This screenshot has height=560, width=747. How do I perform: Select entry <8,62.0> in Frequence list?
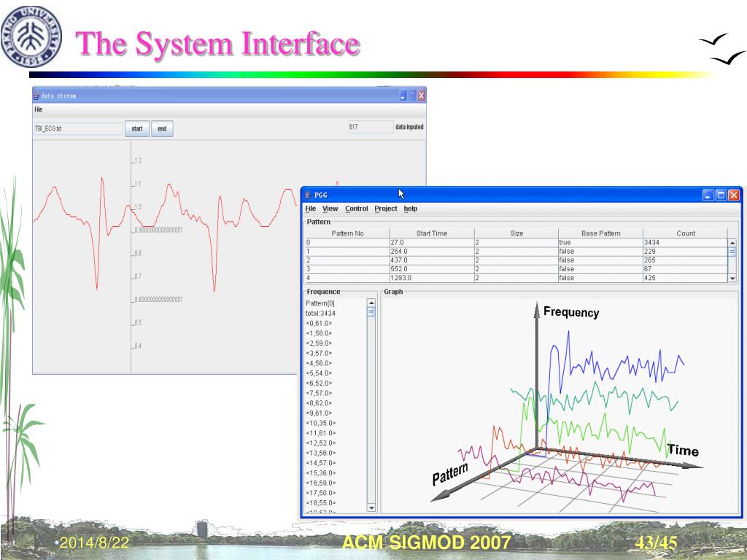click(x=319, y=403)
